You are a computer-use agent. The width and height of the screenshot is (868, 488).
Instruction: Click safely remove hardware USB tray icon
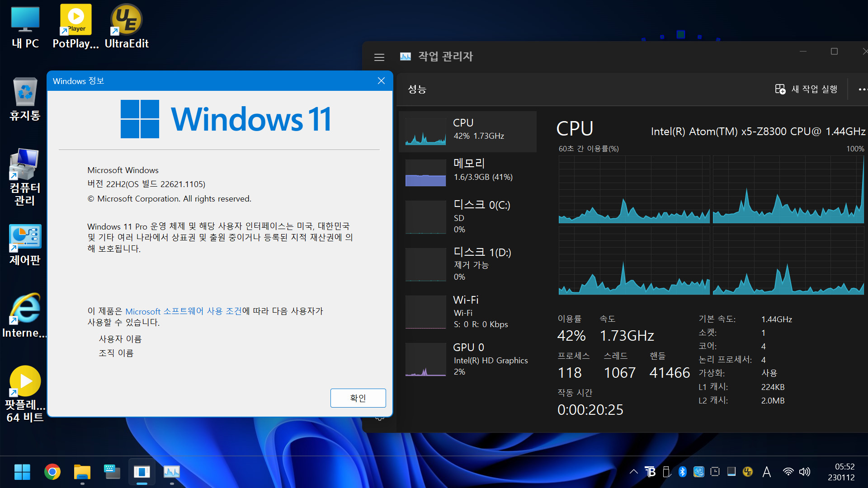pyautogui.click(x=666, y=472)
